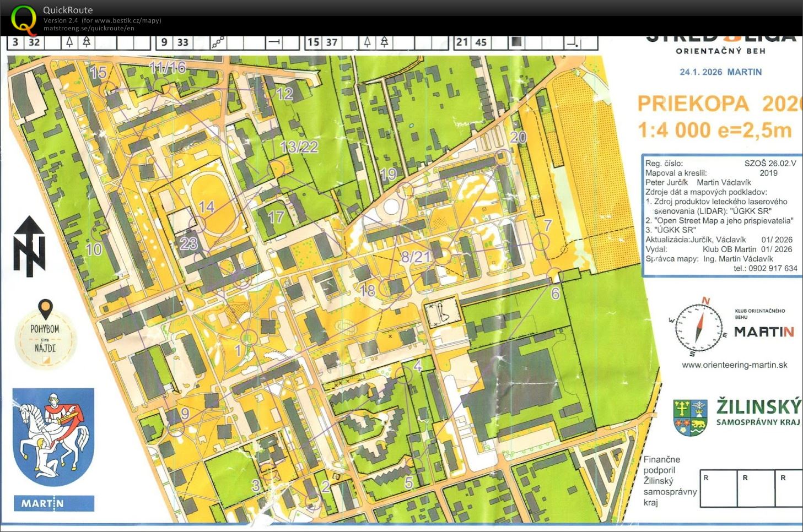Click the PRIEKOPA 2026 map title
The width and height of the screenshot is (803, 532).
coord(719,104)
